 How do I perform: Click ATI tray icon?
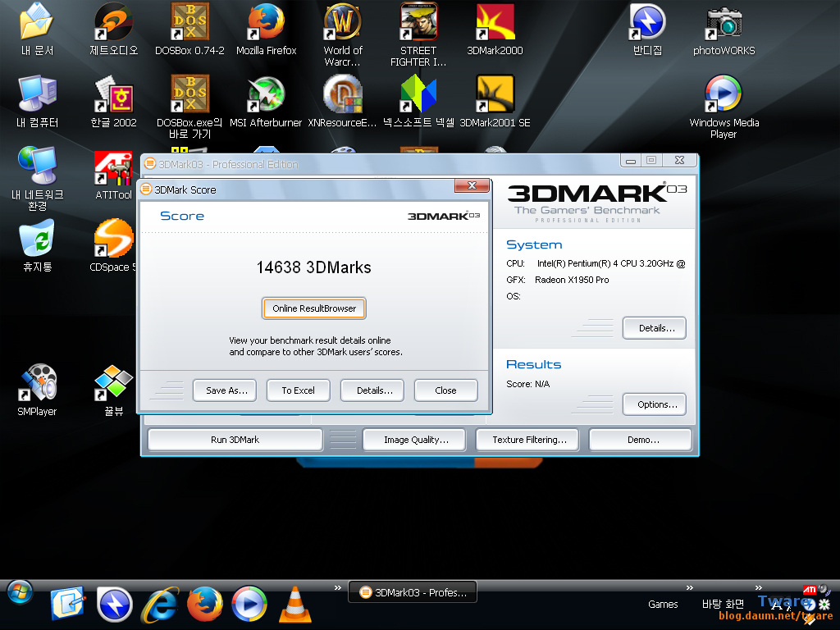coord(809,590)
